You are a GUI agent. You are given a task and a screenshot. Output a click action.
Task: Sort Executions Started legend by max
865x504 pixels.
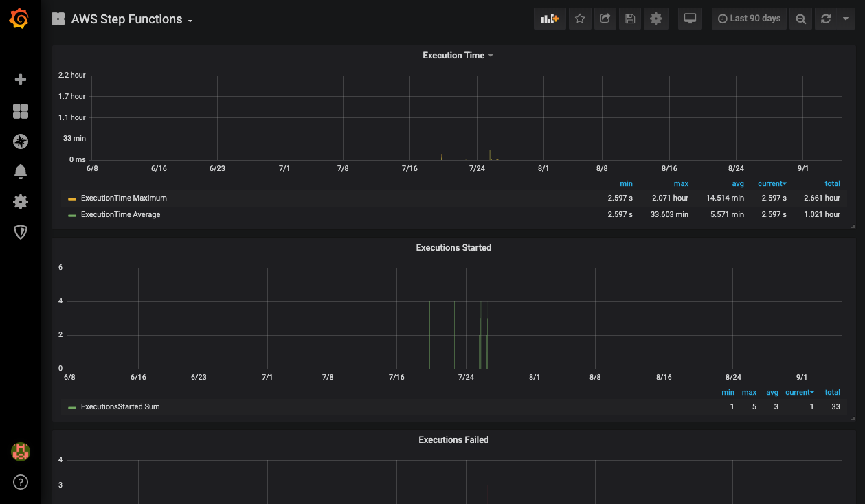click(x=749, y=393)
